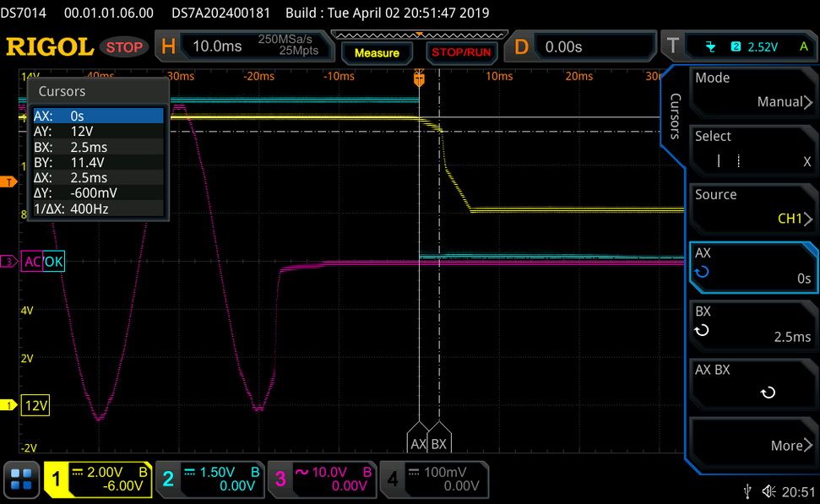Toggle channel 2 cyan number tab
The height and width of the screenshot is (504, 820).
[168, 479]
